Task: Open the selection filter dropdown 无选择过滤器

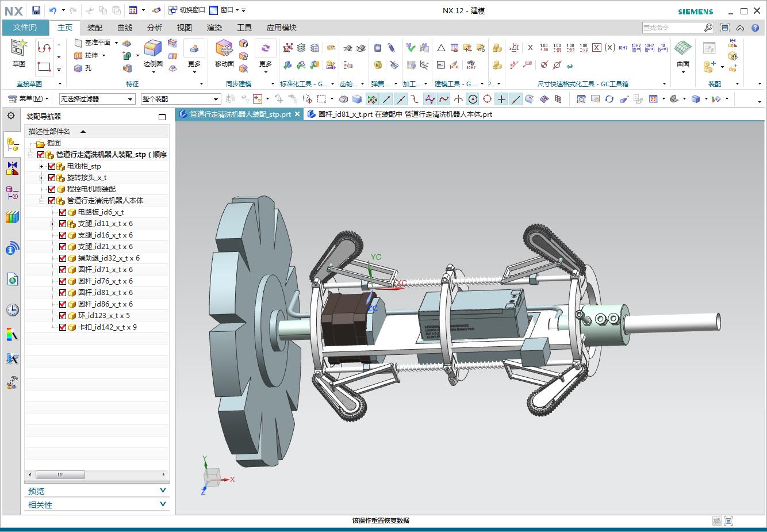Action: point(97,99)
